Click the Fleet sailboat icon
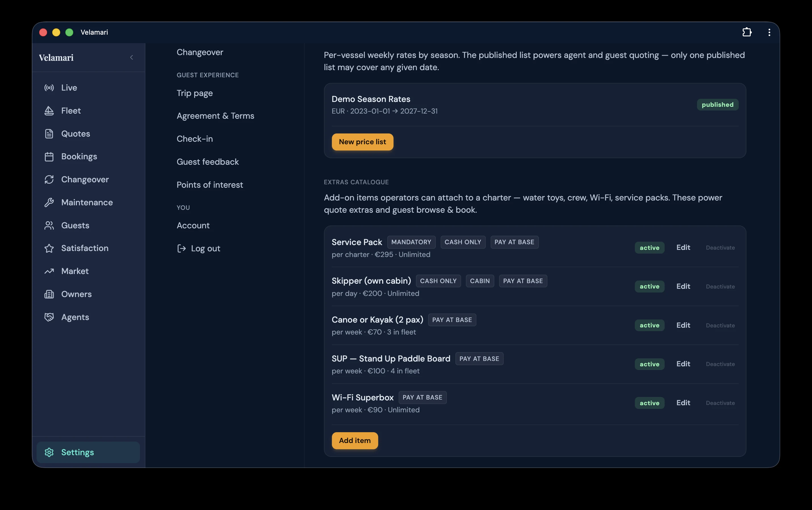The image size is (812, 510). click(x=49, y=111)
